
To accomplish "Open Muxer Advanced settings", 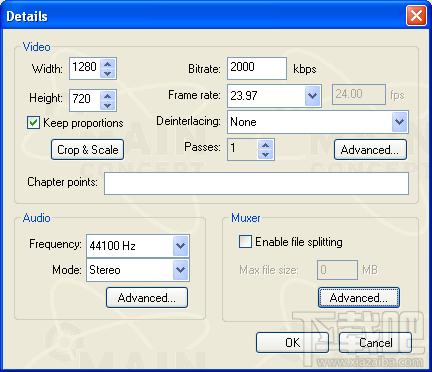I will click(359, 298).
